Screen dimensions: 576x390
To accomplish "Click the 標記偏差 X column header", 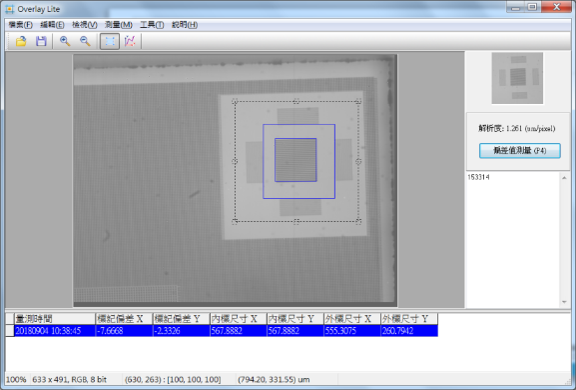I will click(x=124, y=319).
